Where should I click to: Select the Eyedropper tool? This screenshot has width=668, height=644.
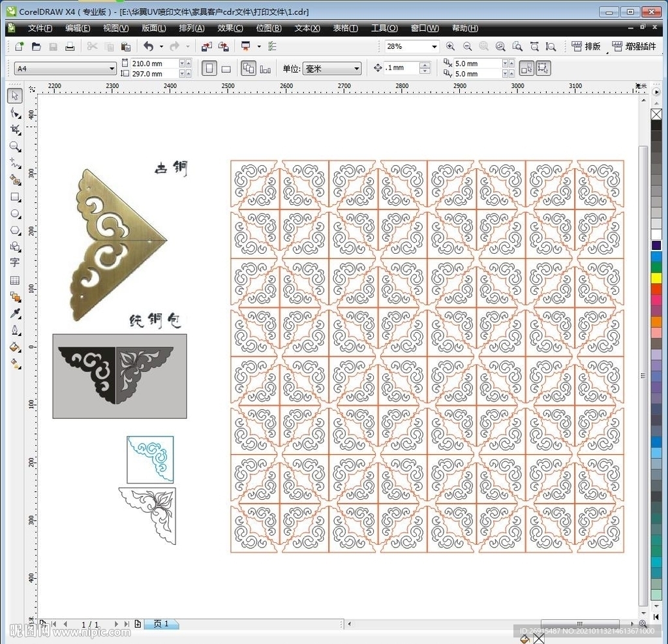point(15,314)
